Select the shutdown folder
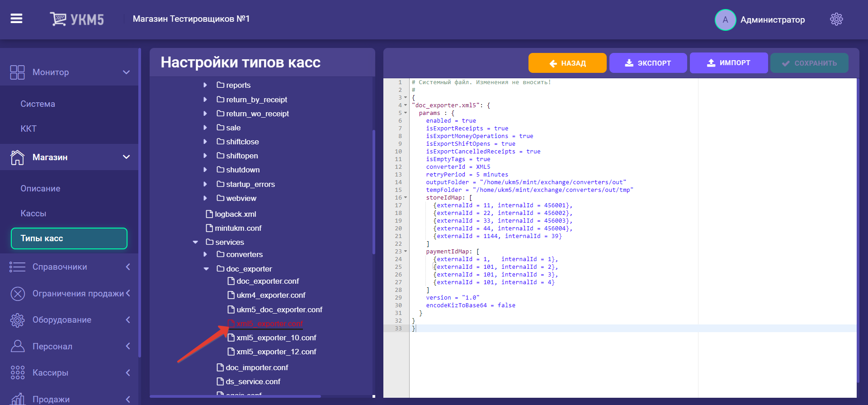The width and height of the screenshot is (868, 405). pyautogui.click(x=243, y=170)
